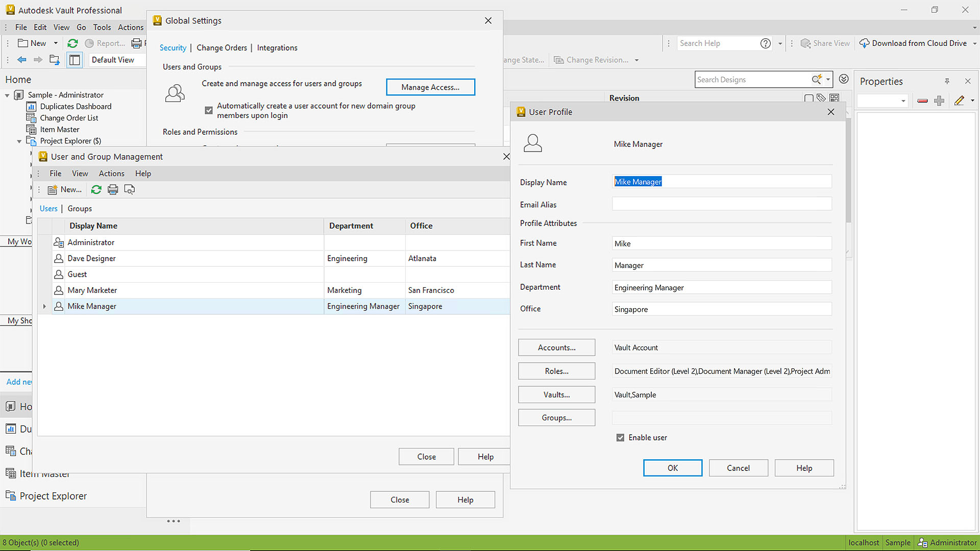Collapse the Project Explorer tree node
Image resolution: width=980 pixels, height=551 pixels.
(x=19, y=141)
